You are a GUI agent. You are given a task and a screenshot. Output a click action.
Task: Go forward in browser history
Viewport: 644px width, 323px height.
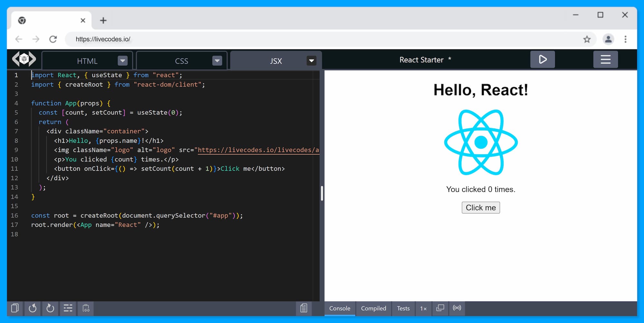click(36, 39)
